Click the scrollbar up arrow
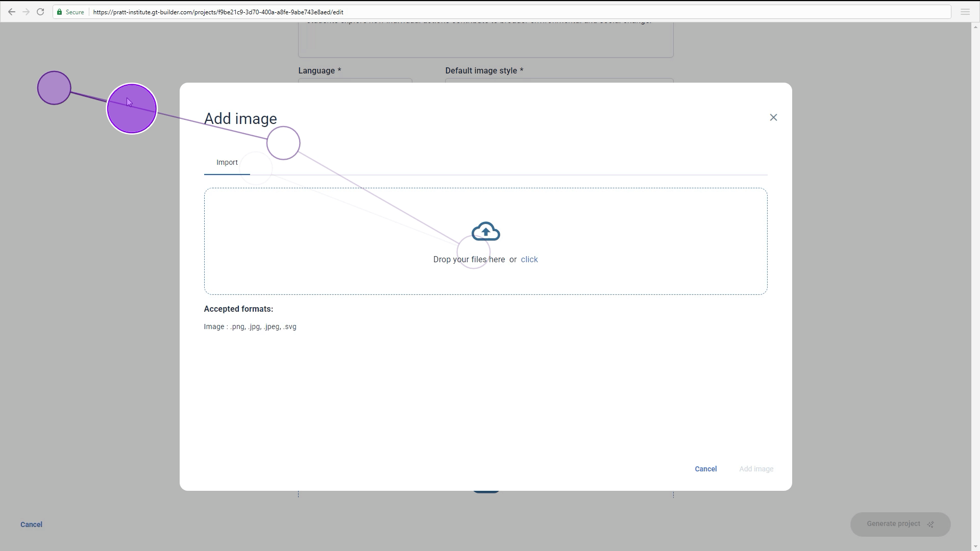The image size is (980, 551). click(x=975, y=27)
